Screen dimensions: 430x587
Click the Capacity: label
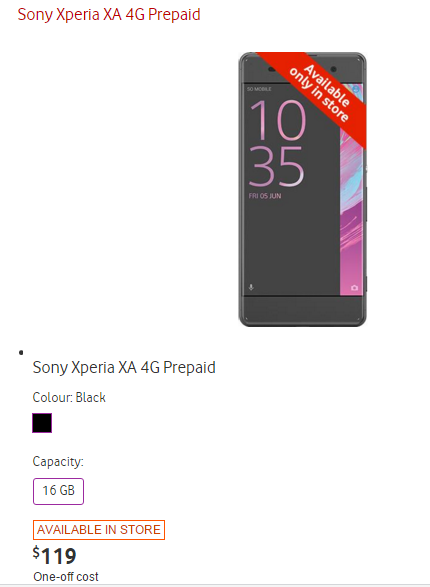pos(58,462)
